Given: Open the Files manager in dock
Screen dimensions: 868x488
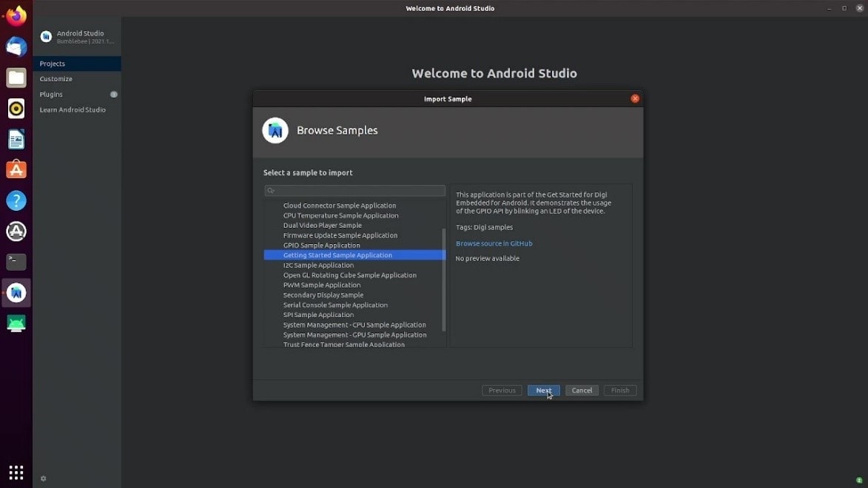Looking at the screenshot, I should [x=16, y=78].
